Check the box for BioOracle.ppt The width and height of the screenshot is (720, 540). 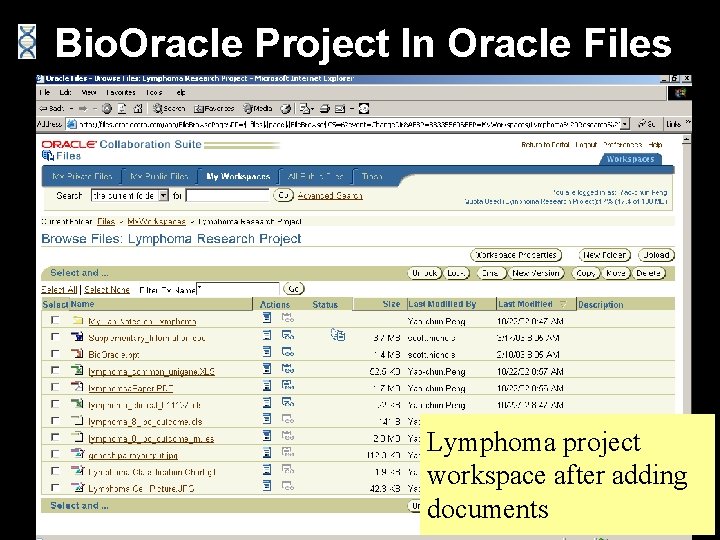(55, 354)
